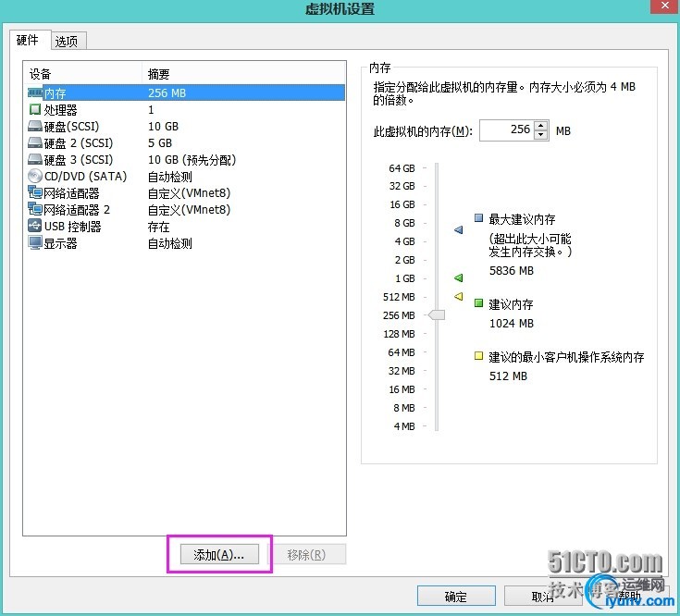Click the memory size input field
The width and height of the screenshot is (680, 616).
tap(507, 130)
